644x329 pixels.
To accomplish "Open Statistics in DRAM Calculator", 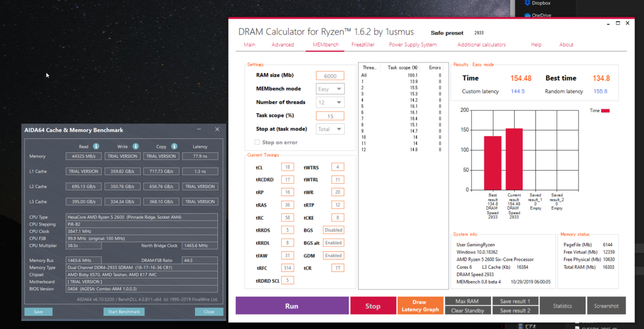I will click(562, 306).
